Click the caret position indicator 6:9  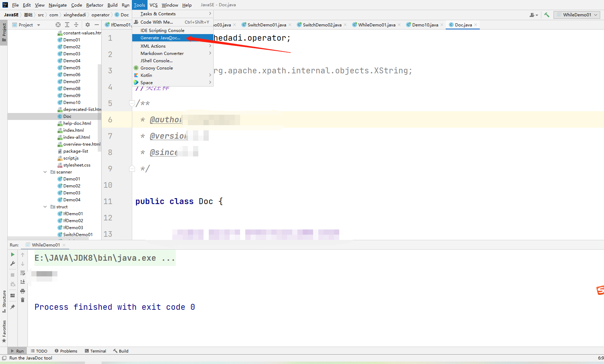[x=601, y=358]
